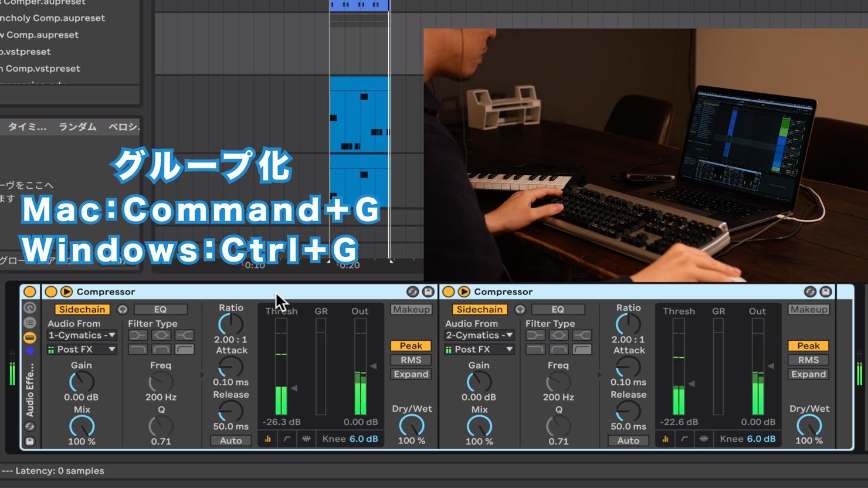Viewport: 868px width, 488px height.
Task: Click first Compressor's sidechain Gain knob
Action: [82, 382]
